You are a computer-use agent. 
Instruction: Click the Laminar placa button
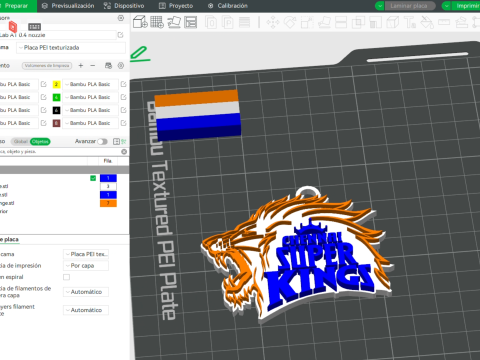click(x=410, y=6)
